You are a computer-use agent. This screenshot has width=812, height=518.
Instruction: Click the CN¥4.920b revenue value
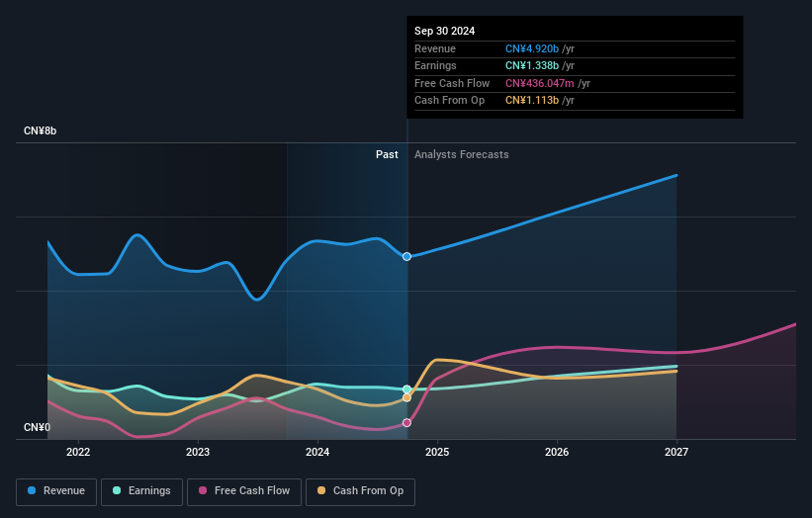[x=532, y=48]
